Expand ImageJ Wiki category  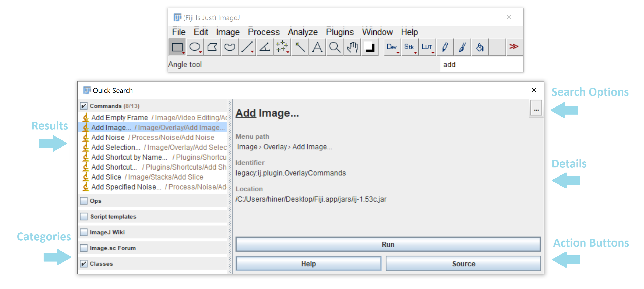(83, 232)
